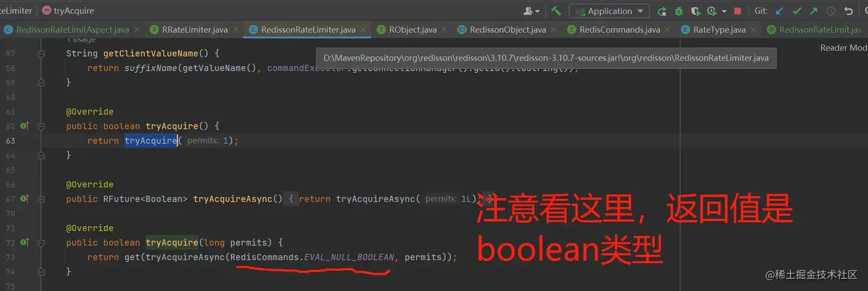Open the RedissonObject.java tab
The height and width of the screenshot is (291, 868).
point(507,29)
